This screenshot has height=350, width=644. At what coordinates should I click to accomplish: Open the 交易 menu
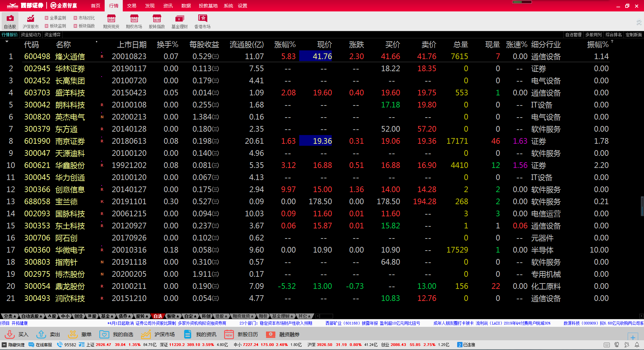point(132,6)
